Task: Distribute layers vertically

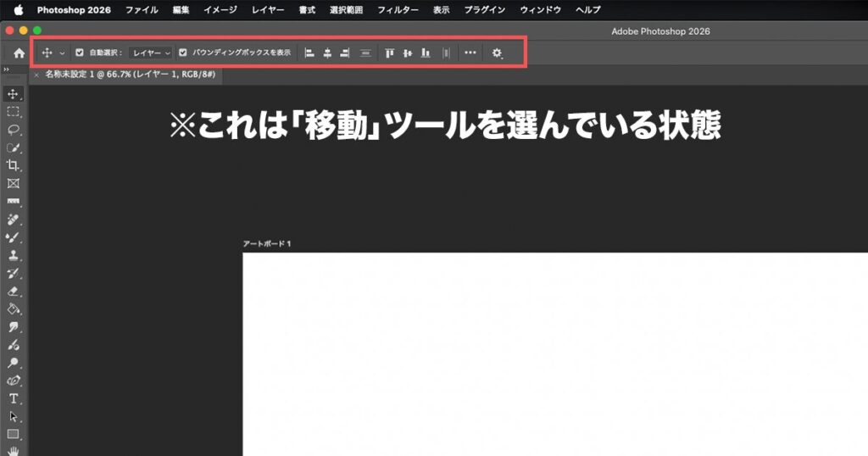Action: [x=365, y=53]
